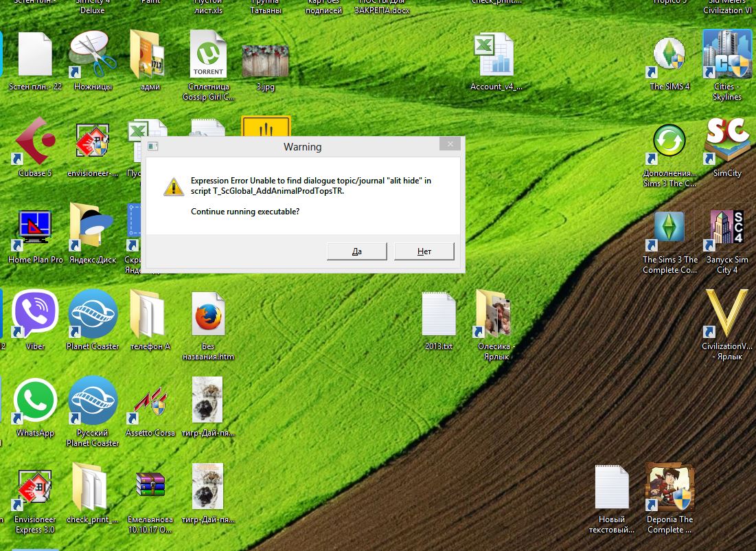
Task: Click the Нет button in Warning dialog
Action: (x=424, y=251)
